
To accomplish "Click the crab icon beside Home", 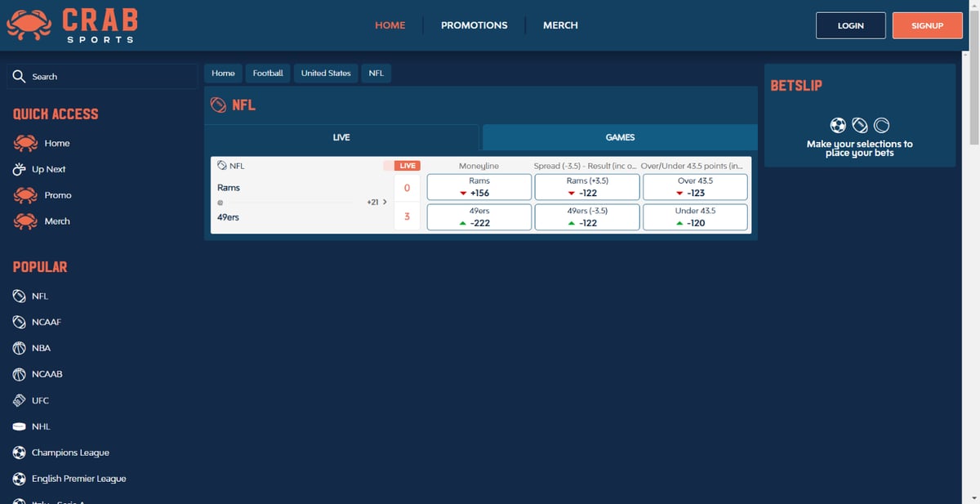I will coord(25,143).
